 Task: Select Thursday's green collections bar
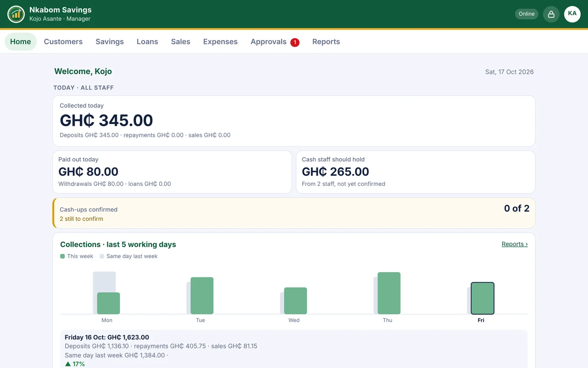tap(389, 293)
